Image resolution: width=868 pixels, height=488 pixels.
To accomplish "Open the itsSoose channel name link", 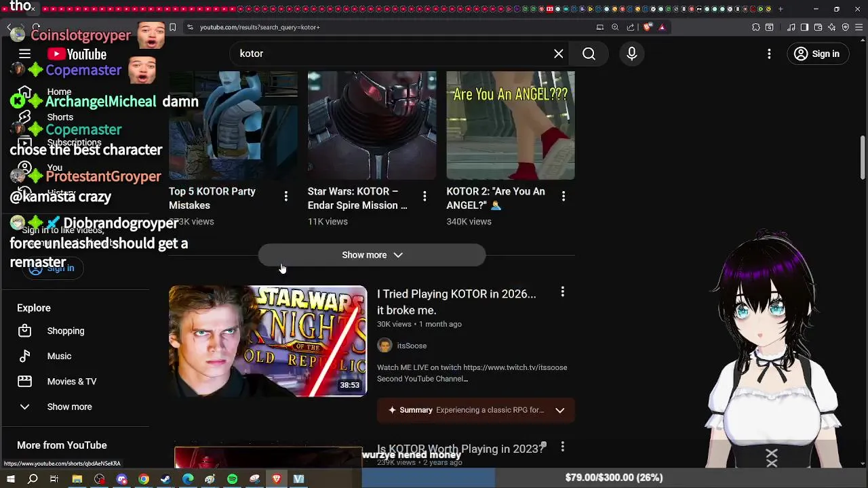I will click(412, 346).
